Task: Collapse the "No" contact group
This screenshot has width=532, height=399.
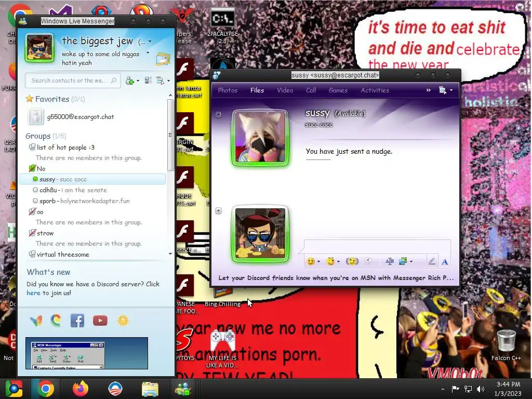Action: point(32,168)
